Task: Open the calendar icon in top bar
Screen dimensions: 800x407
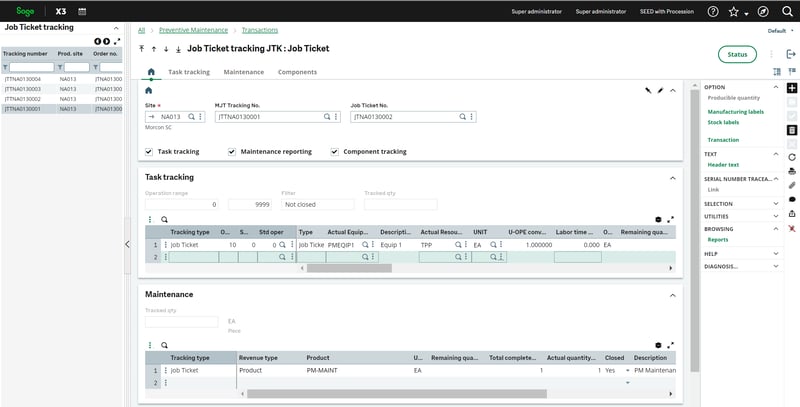Action: tap(82, 11)
